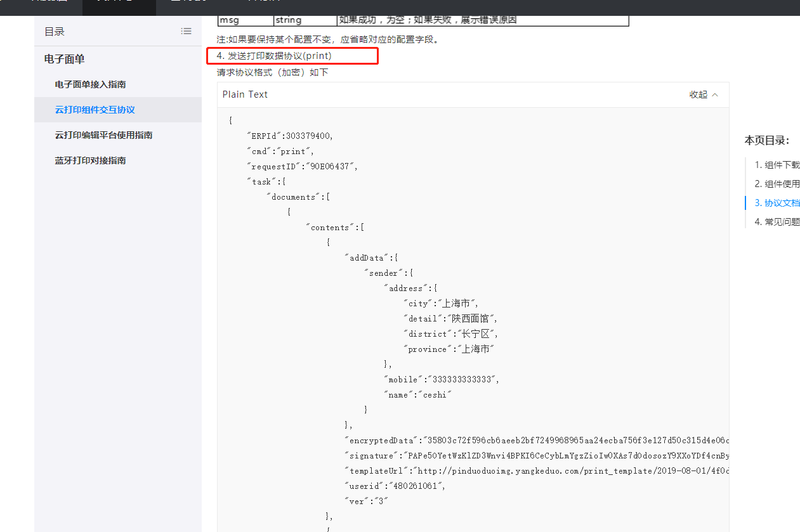Click the "addData":{ code line
The image size is (800, 532).
pyautogui.click(x=371, y=258)
